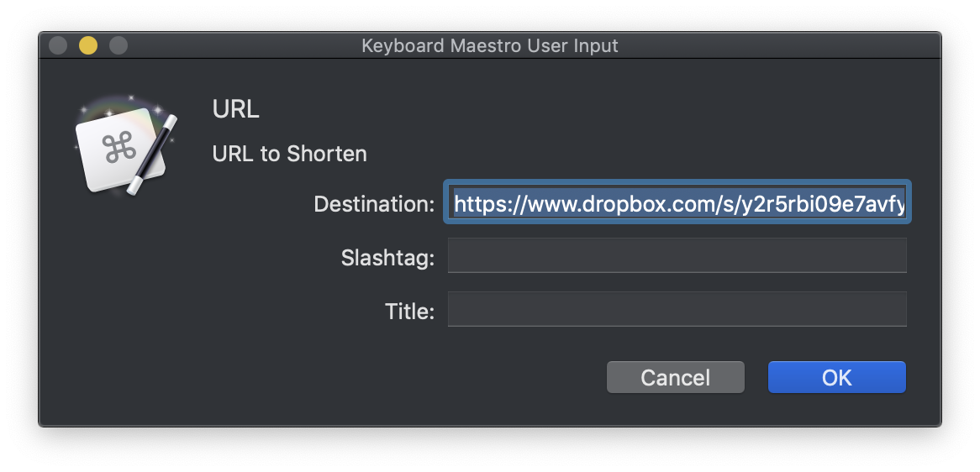Focus the Destination URL field
Image resolution: width=980 pixels, height=472 pixels.
click(677, 202)
